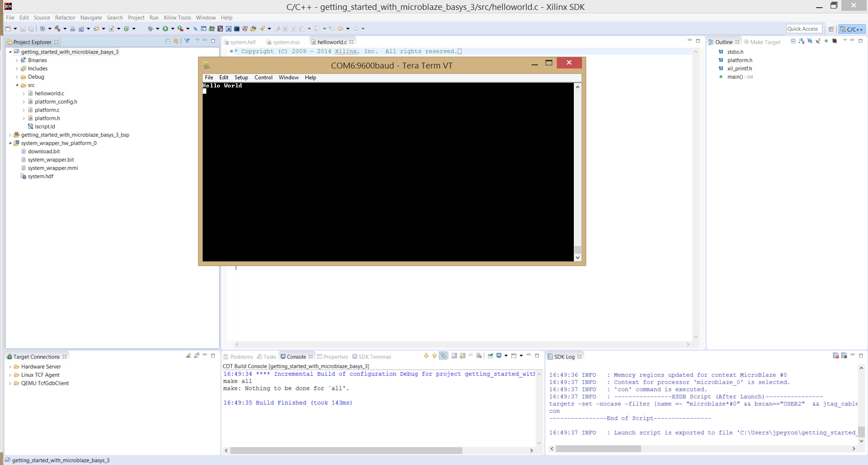Image resolution: width=868 pixels, height=465 pixels.
Task: Toggle Hide Static Members in Outline
Action: (x=818, y=41)
